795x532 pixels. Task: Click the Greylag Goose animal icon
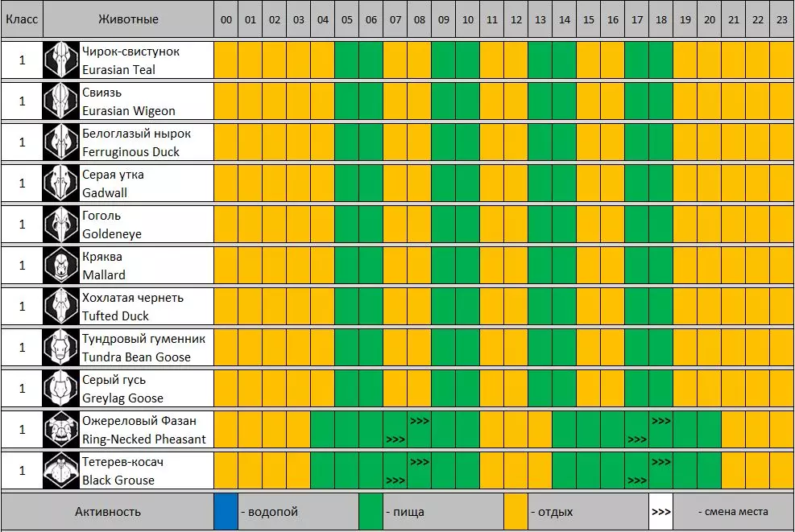(x=61, y=388)
